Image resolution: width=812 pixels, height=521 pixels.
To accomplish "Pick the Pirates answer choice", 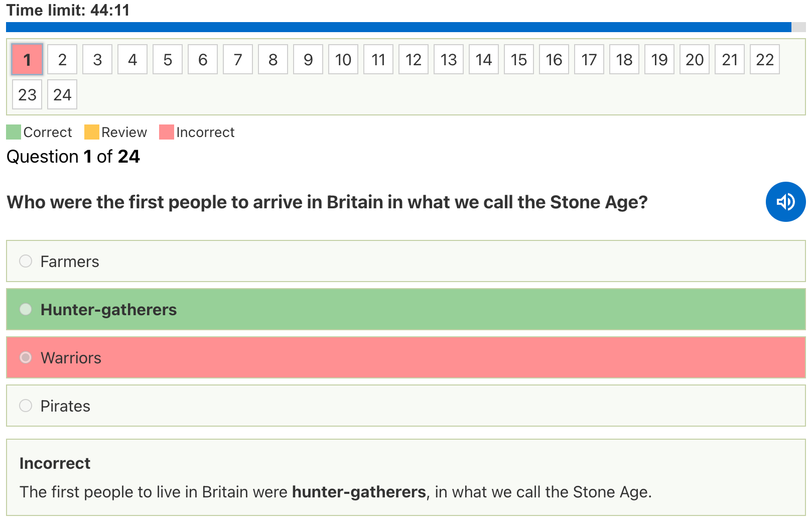I will click(26, 406).
